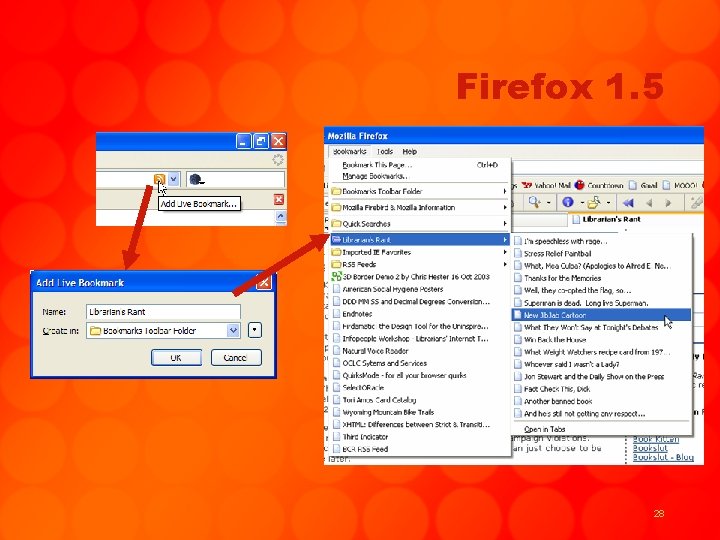This screenshot has height=540, width=720.
Task: Click next arrow toolbar icon
Action: click(668, 202)
